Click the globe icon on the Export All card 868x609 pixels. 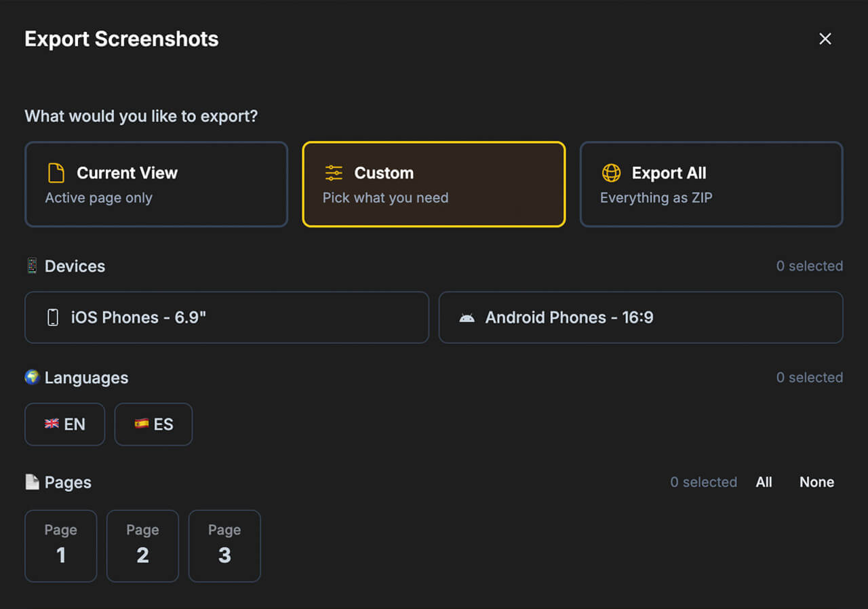click(x=612, y=173)
